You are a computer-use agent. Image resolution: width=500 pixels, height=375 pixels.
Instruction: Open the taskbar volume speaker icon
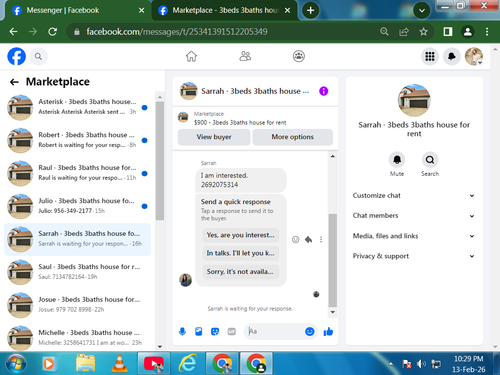421,364
